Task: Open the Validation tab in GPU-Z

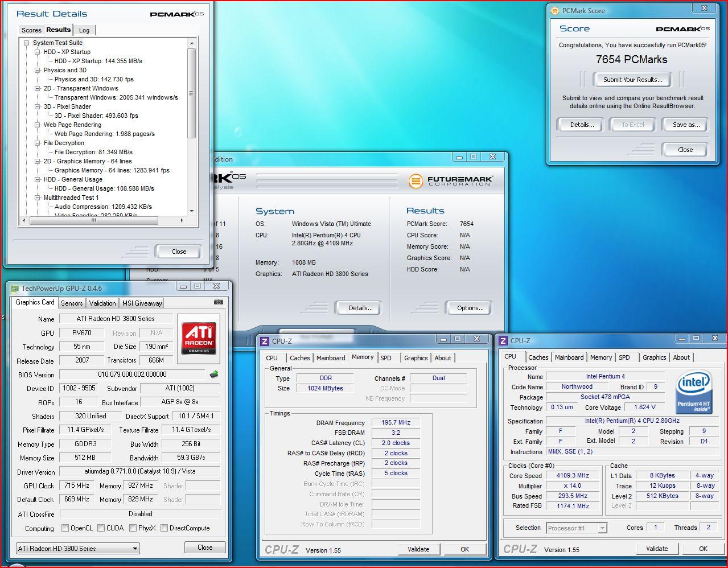Action: click(102, 303)
